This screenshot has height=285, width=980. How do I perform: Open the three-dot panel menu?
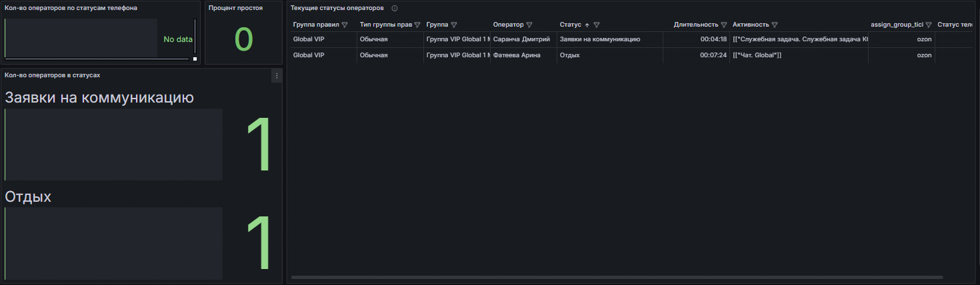(x=277, y=76)
